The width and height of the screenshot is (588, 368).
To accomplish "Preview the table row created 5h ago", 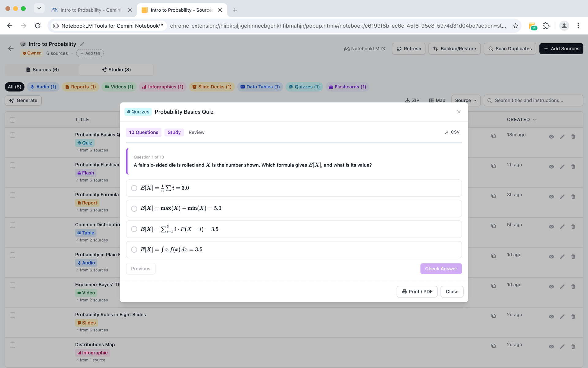I will (x=551, y=227).
